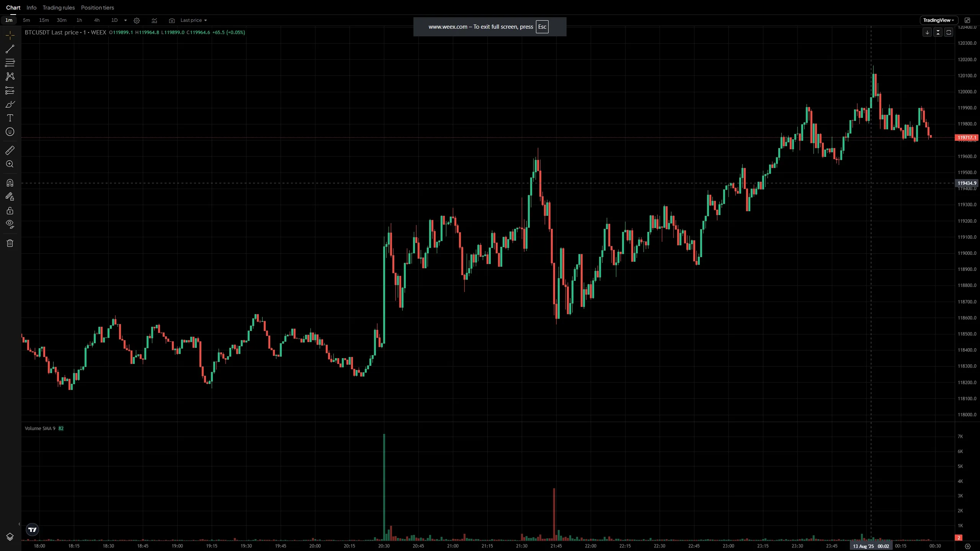
Task: Exit full screen using the collapse icon
Action: pos(967,20)
